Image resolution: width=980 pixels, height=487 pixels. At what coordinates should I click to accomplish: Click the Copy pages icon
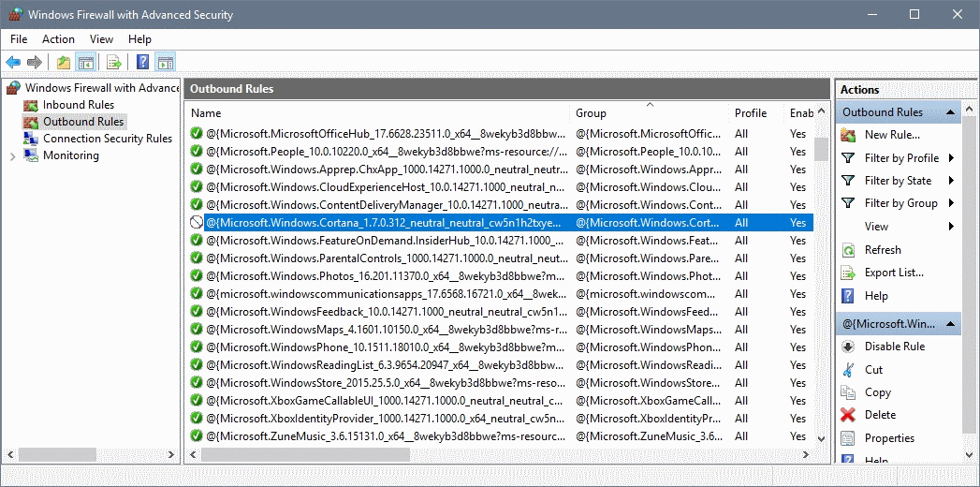pyautogui.click(x=848, y=392)
